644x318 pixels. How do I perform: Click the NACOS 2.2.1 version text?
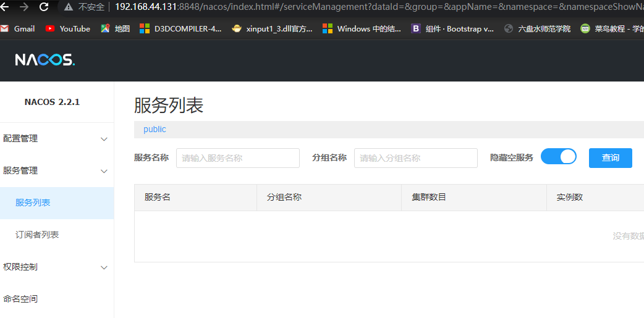point(52,102)
